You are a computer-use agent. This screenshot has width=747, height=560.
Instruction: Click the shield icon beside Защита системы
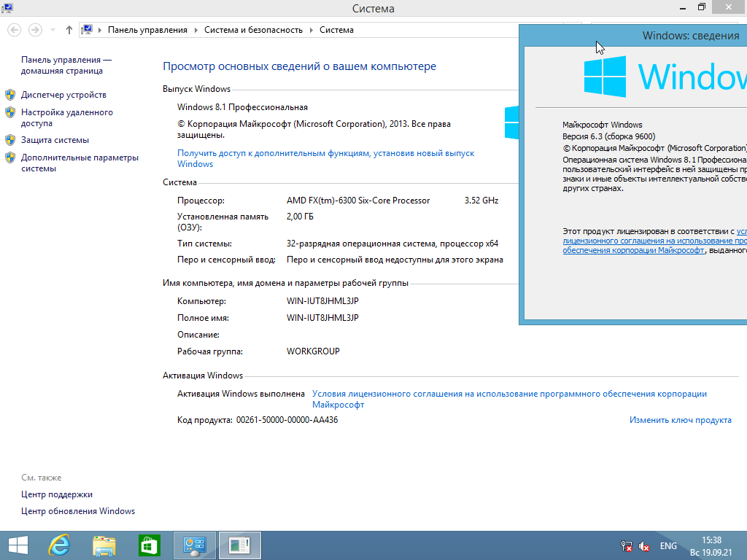coord(10,140)
